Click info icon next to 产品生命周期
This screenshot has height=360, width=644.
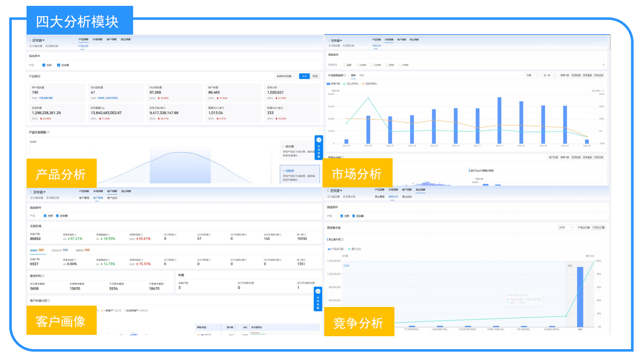[48, 133]
